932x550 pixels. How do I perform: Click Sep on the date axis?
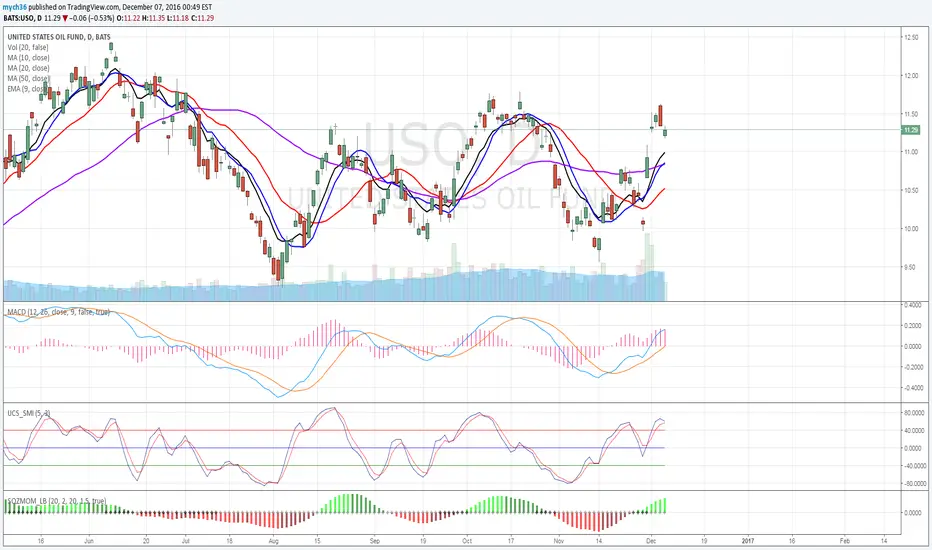click(374, 541)
